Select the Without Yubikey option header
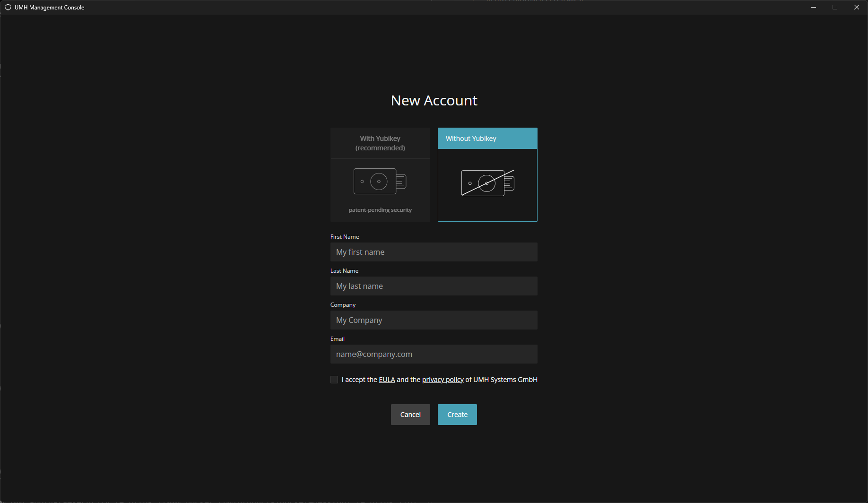The width and height of the screenshot is (868, 503). [487, 139]
